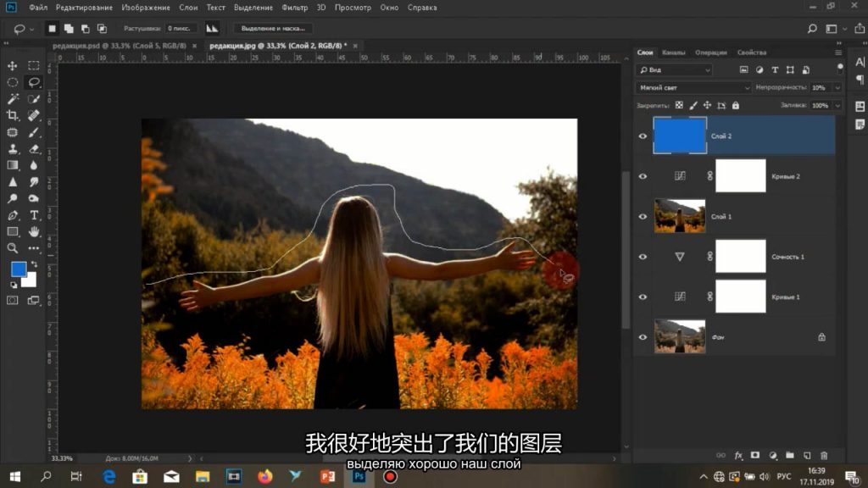The image size is (868, 488).
Task: Expand the Непрозрачность opacity dropdown arrow
Action: pyautogui.click(x=838, y=87)
